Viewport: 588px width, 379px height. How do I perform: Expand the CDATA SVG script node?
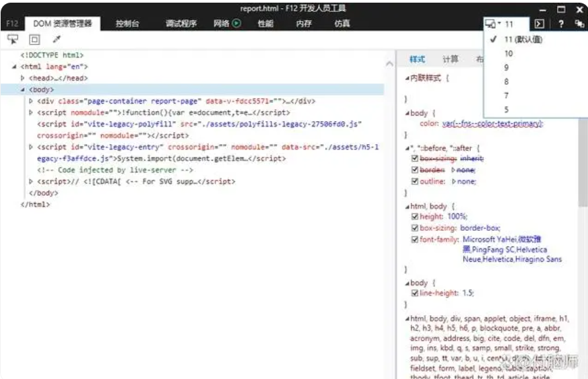[31, 182]
